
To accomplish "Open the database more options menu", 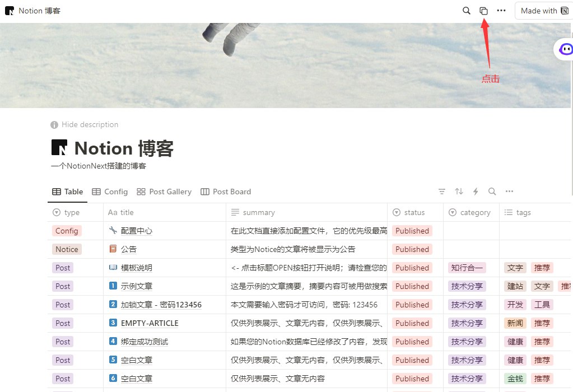I will pyautogui.click(x=509, y=192).
